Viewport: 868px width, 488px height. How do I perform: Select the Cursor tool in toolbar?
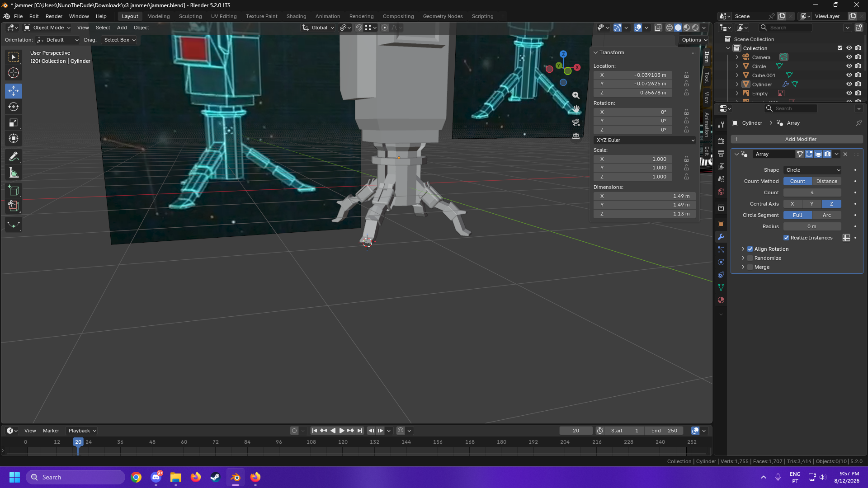pos(14,73)
